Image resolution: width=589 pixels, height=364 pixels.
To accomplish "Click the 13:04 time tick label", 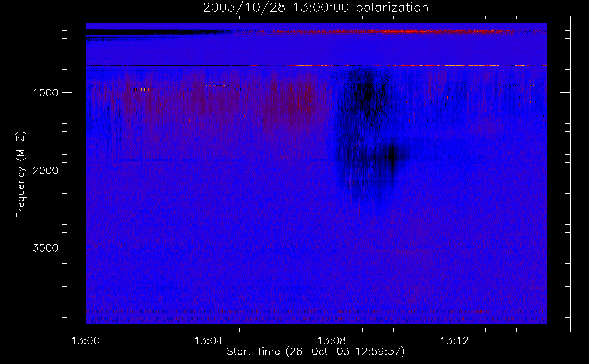I will point(208,341).
